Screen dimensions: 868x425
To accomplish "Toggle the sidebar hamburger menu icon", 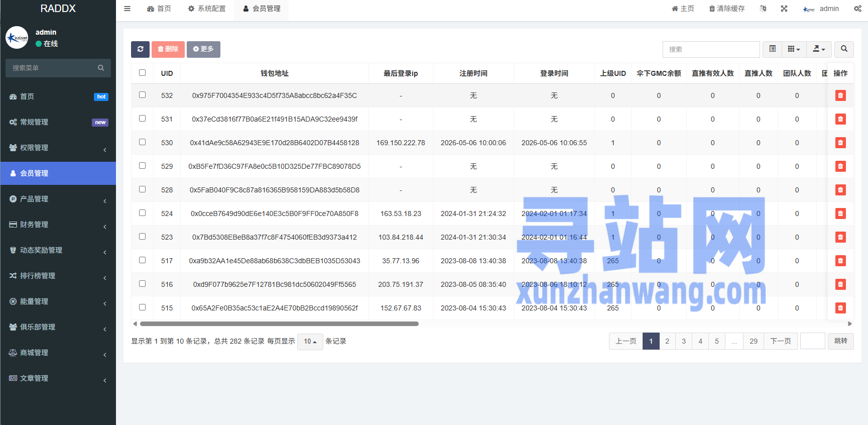I will [x=128, y=9].
